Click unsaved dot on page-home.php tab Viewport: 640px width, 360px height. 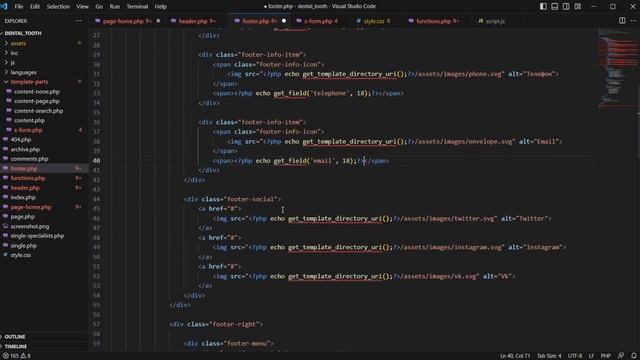158,21
